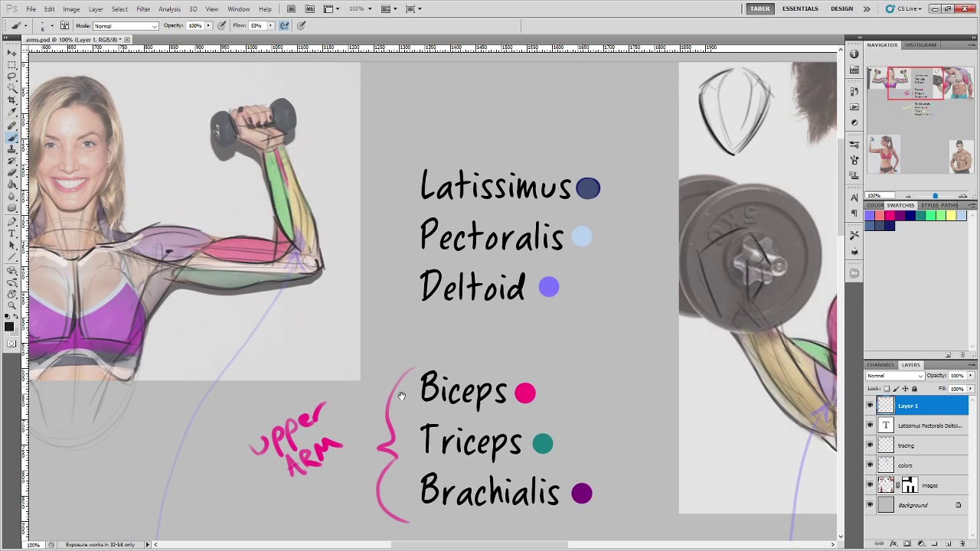Click the Navigator zoom slider handle
The height and width of the screenshot is (551, 980).
coord(935,196)
